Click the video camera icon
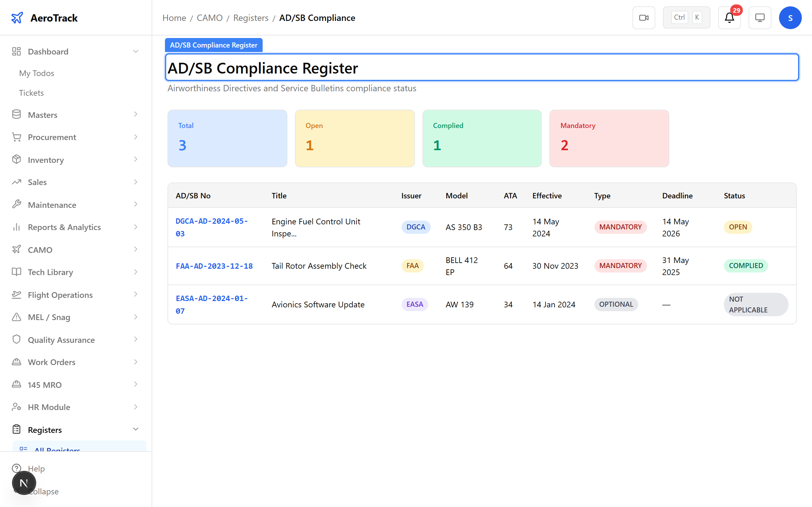Image resolution: width=812 pixels, height=507 pixels. (x=644, y=17)
